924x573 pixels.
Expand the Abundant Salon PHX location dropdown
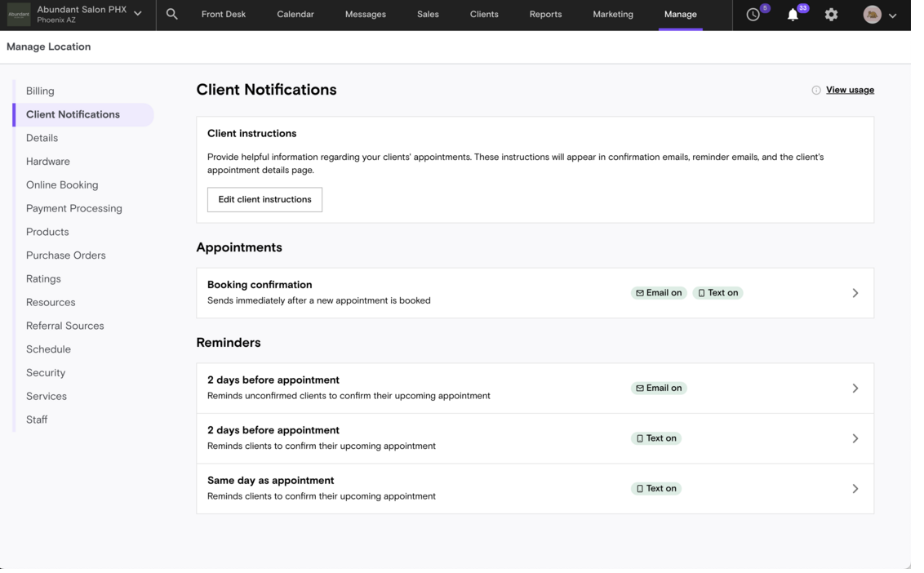click(137, 14)
